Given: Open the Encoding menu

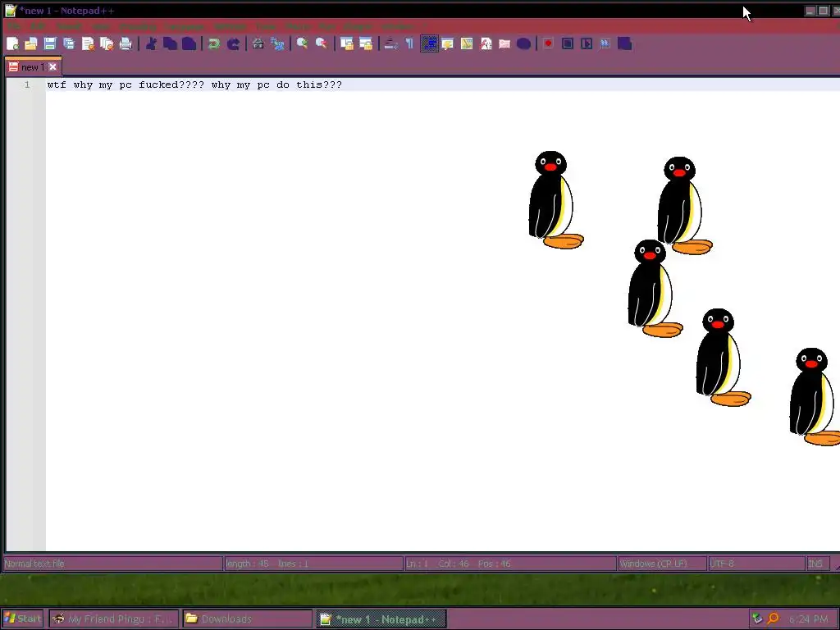Looking at the screenshot, I should coord(138,26).
